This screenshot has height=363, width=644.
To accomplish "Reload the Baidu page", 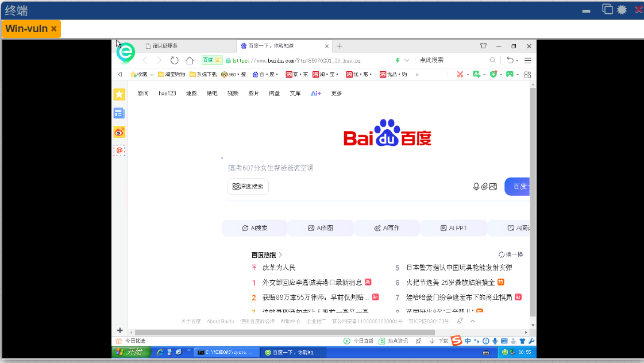I will tap(175, 60).
